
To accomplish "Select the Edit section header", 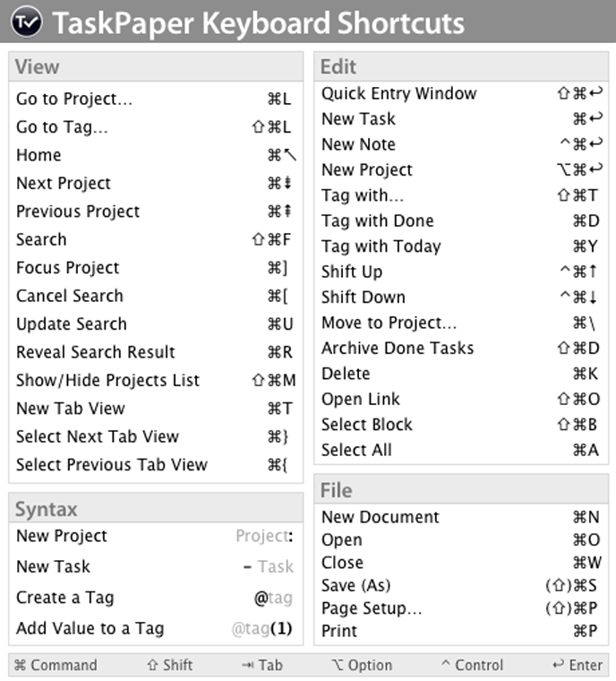I will (x=338, y=67).
